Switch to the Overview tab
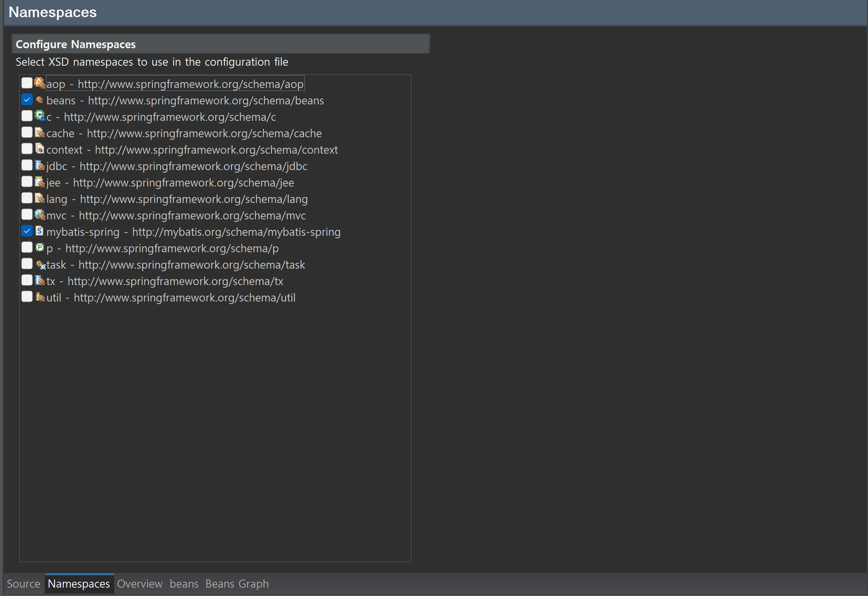This screenshot has height=596, width=868. [140, 584]
